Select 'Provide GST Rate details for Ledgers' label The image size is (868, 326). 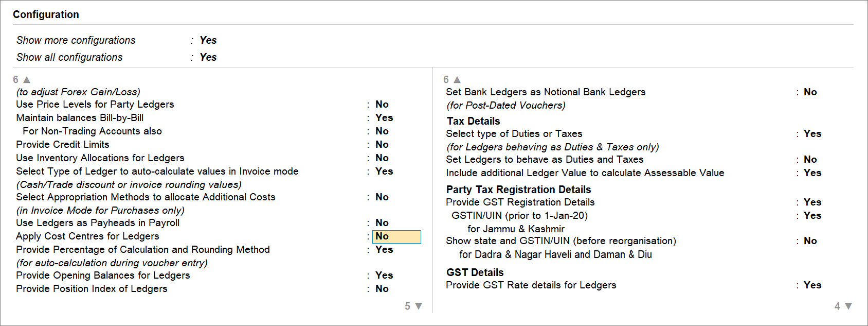point(531,285)
